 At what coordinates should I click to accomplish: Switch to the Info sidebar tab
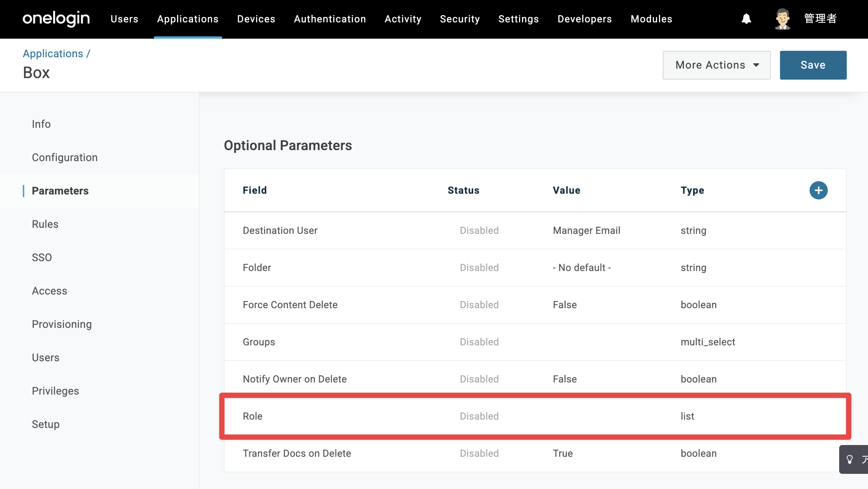pyautogui.click(x=41, y=124)
